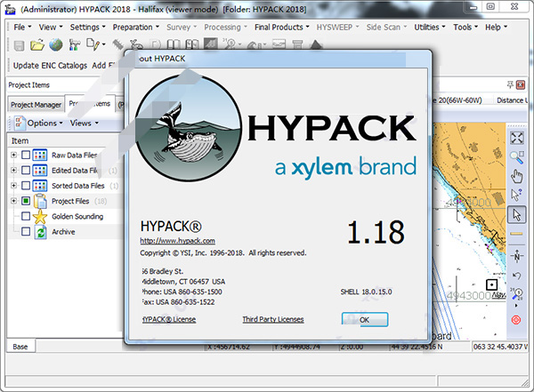Click the magnifier sounding tool in toolbar

(x=230, y=44)
